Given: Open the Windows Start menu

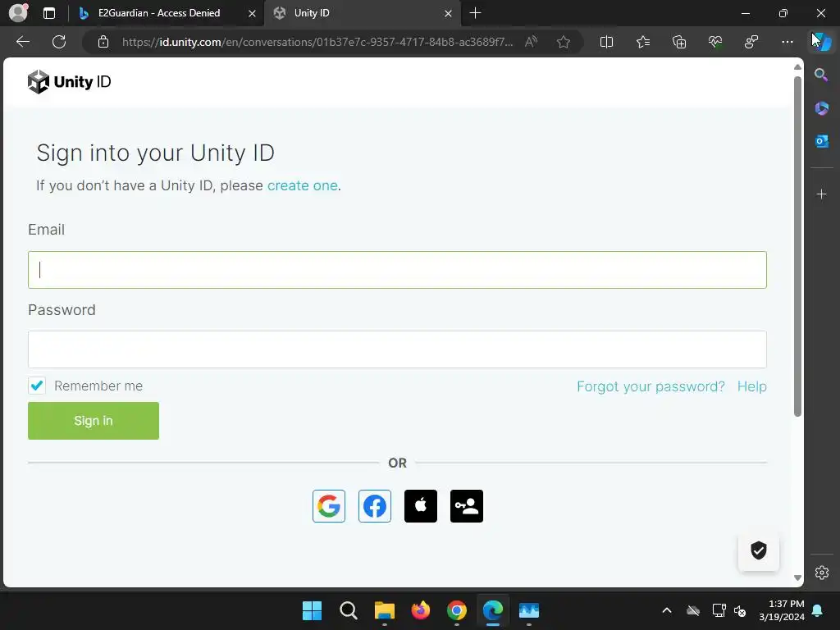Looking at the screenshot, I should tap(312, 610).
